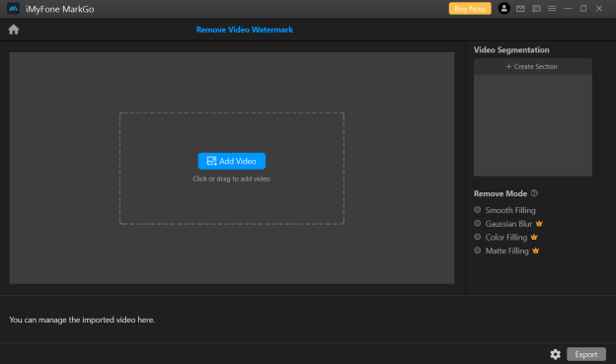
Task: Minimize the MarkGo window
Action: pyautogui.click(x=568, y=8)
